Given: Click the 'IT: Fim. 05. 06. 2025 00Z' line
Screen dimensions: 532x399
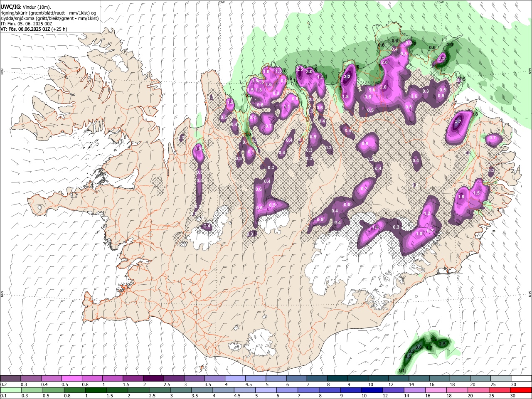Looking at the screenshot, I should [x=26, y=24].
